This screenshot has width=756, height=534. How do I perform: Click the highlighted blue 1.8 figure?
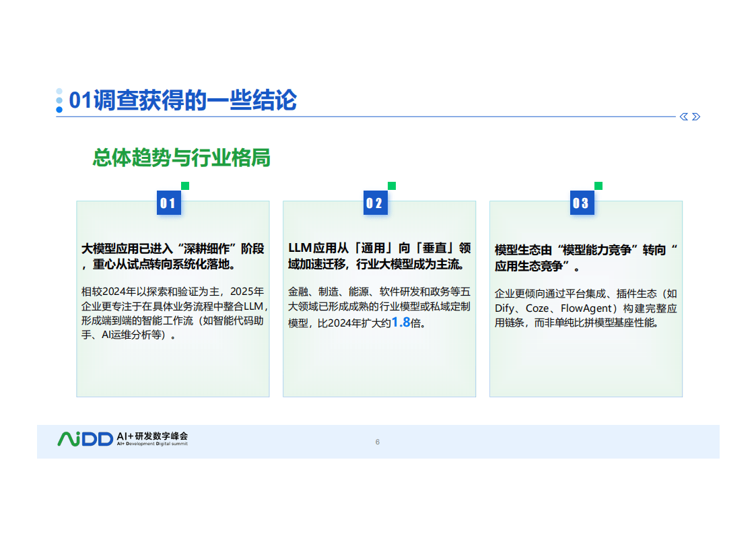[x=401, y=323]
